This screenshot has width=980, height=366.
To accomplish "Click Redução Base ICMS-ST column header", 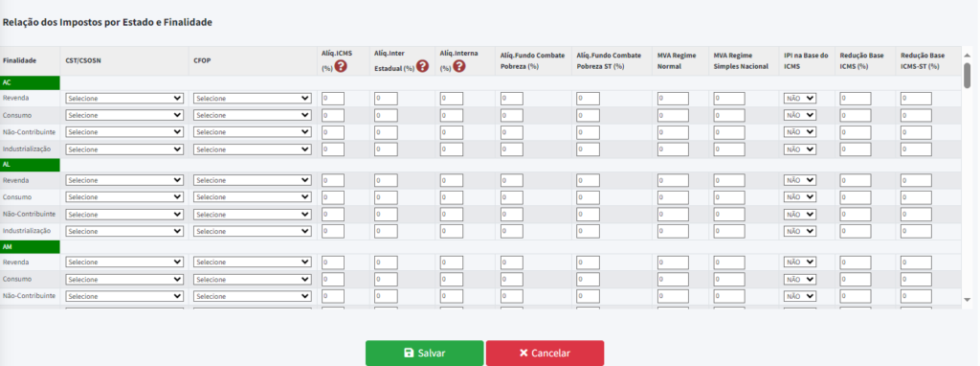I will tap(923, 60).
